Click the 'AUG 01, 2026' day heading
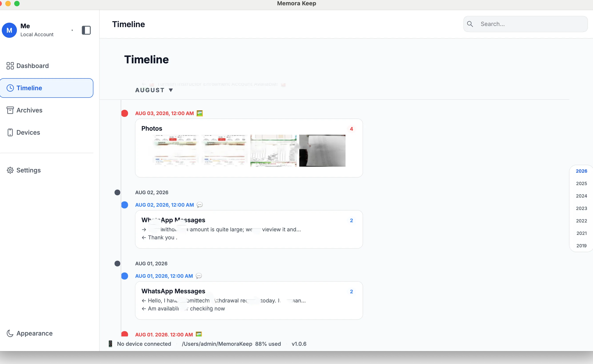This screenshot has height=364, width=593. [151, 263]
